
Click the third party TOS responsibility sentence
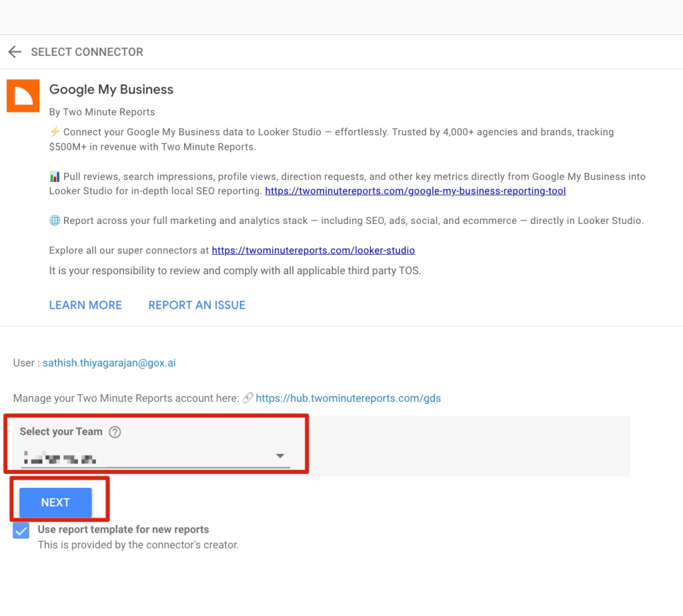tap(235, 271)
